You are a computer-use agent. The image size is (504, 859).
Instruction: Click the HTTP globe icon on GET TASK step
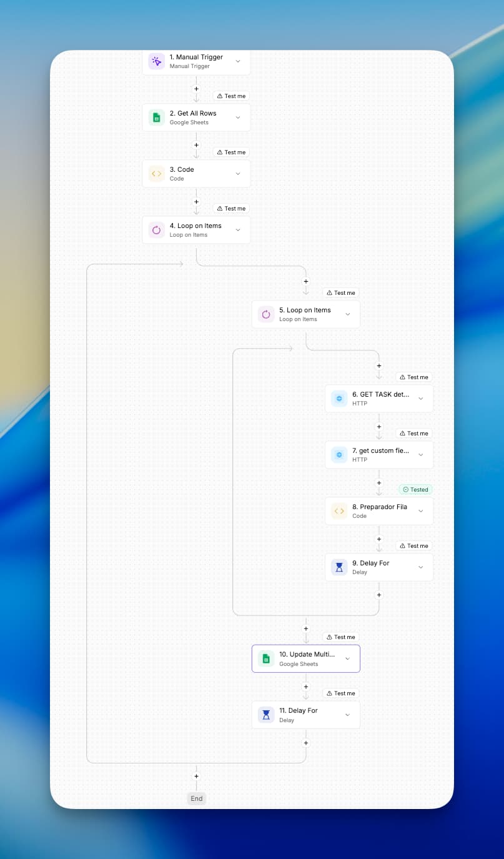tap(339, 399)
